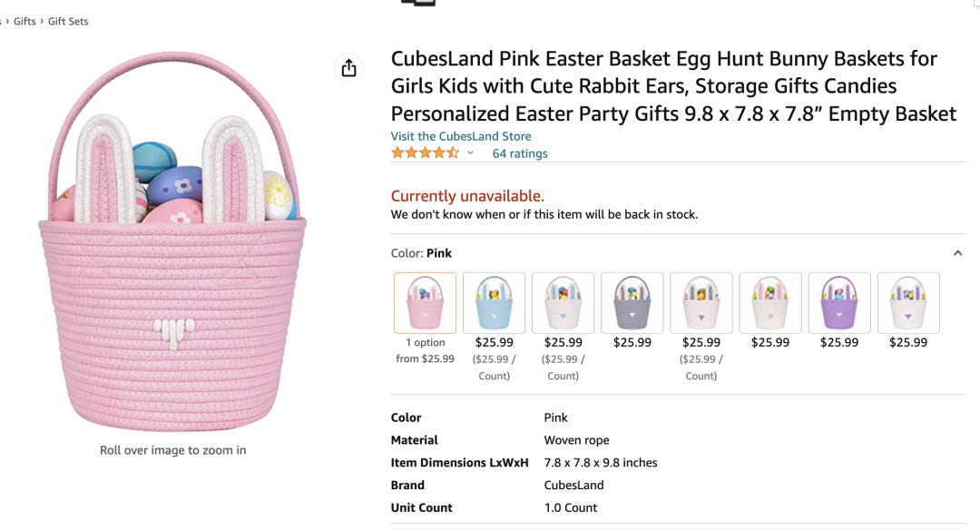Click the share icon beside the product image
Viewport: 980px width, 531px height.
pos(348,68)
